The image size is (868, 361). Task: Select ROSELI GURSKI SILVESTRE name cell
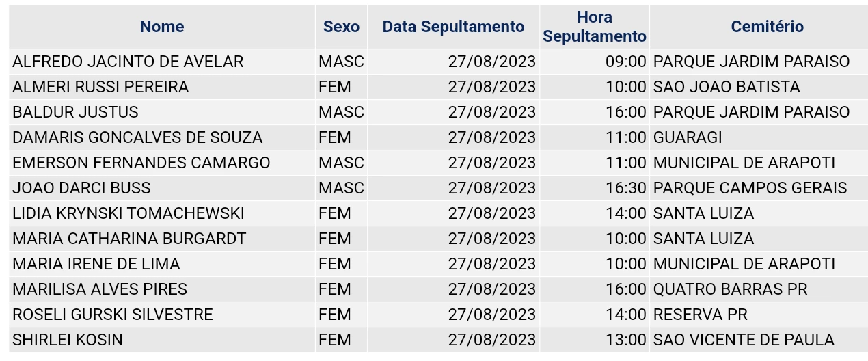[x=113, y=315]
